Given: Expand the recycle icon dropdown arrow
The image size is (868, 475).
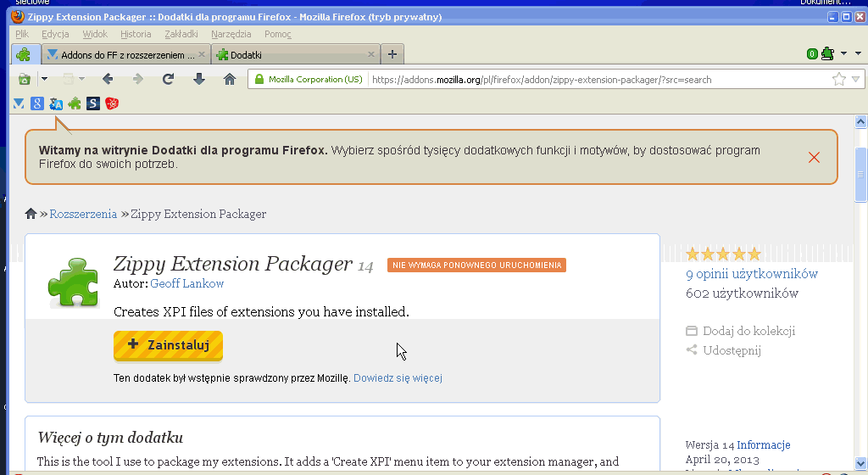Looking at the screenshot, I should [x=44, y=79].
